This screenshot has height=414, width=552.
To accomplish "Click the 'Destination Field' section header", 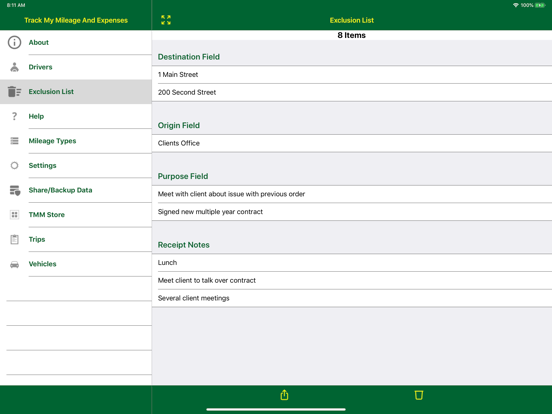I will pos(189,57).
